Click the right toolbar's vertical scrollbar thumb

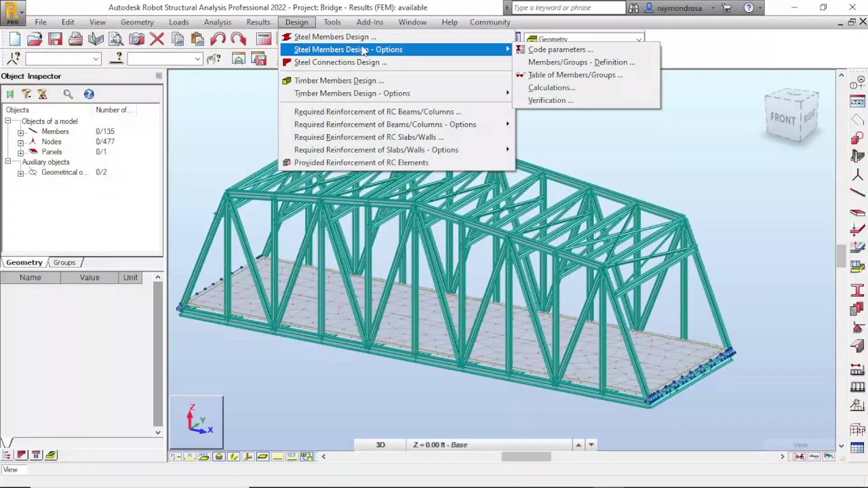pyautogui.click(x=842, y=256)
